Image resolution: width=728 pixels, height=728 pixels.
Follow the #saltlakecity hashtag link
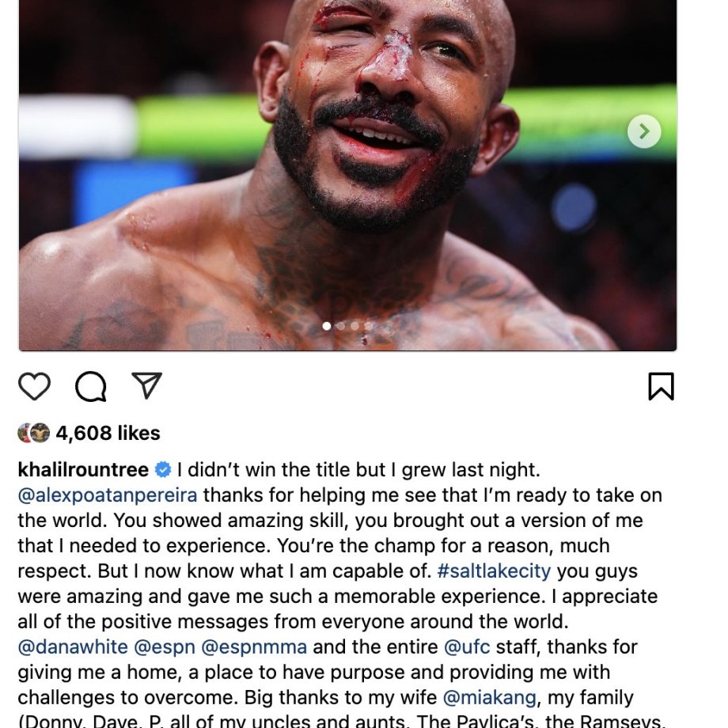tap(494, 571)
